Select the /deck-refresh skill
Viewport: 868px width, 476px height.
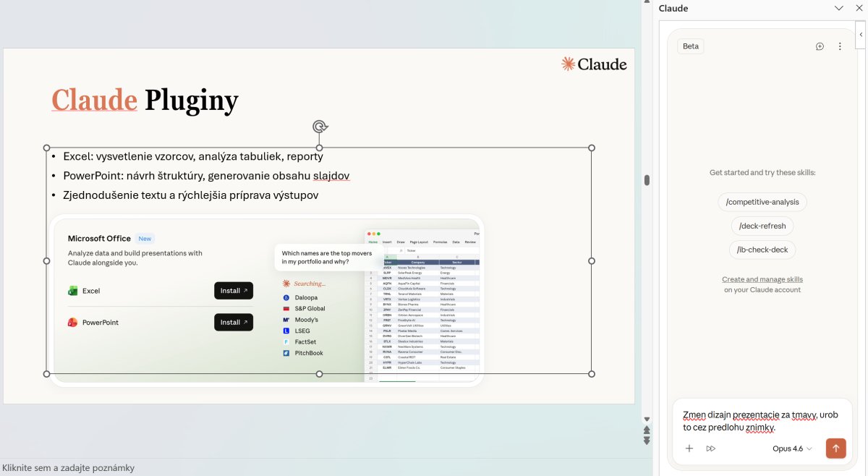[762, 226]
